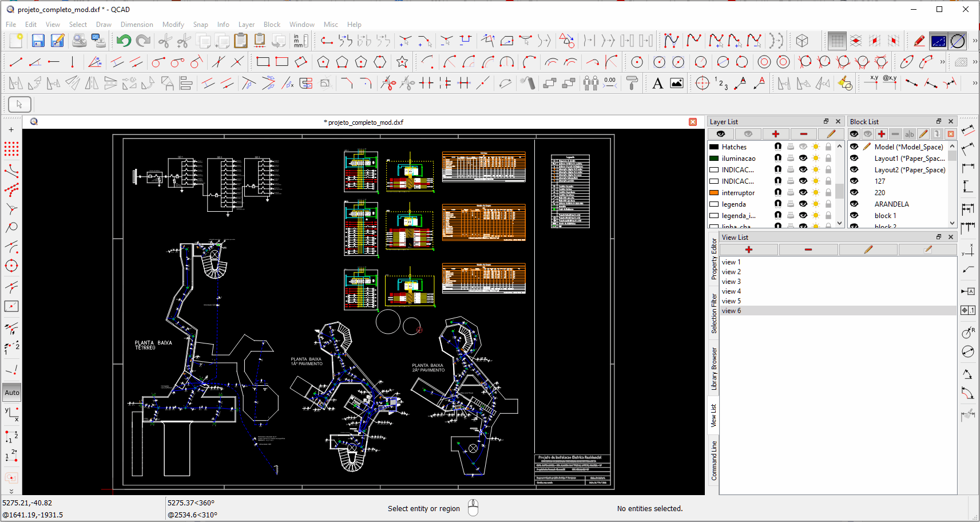
Task: Toggle visibility of the Hatches layer
Action: (x=803, y=147)
